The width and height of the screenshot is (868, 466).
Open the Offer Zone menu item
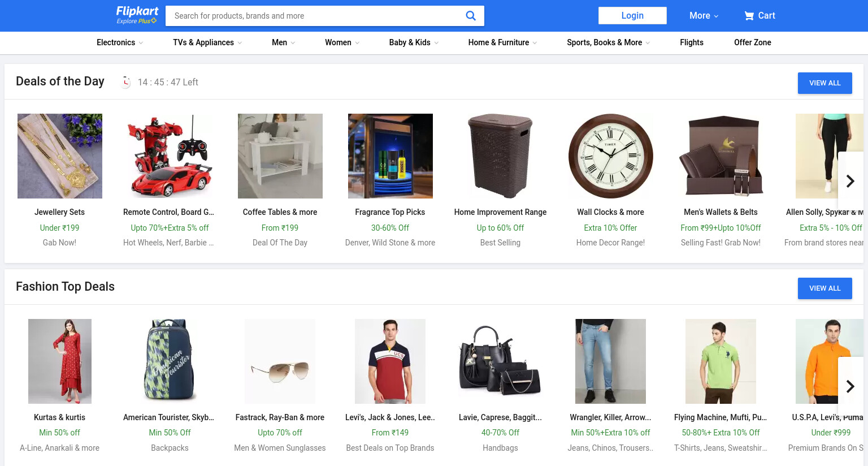coord(753,42)
